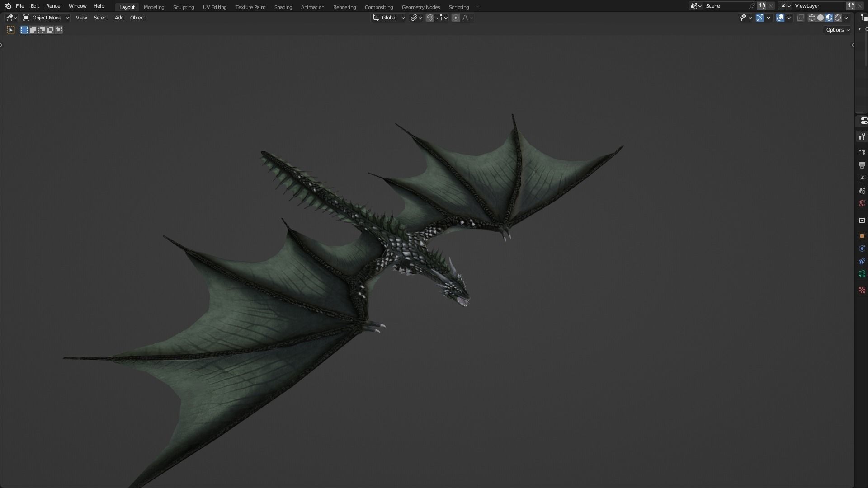Open the Options dropdown
Viewport: 868px width, 488px height.
pos(838,30)
